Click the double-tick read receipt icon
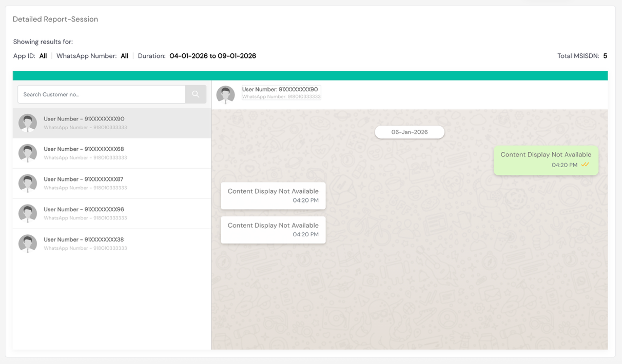Image resolution: width=622 pixels, height=364 pixels. click(585, 165)
